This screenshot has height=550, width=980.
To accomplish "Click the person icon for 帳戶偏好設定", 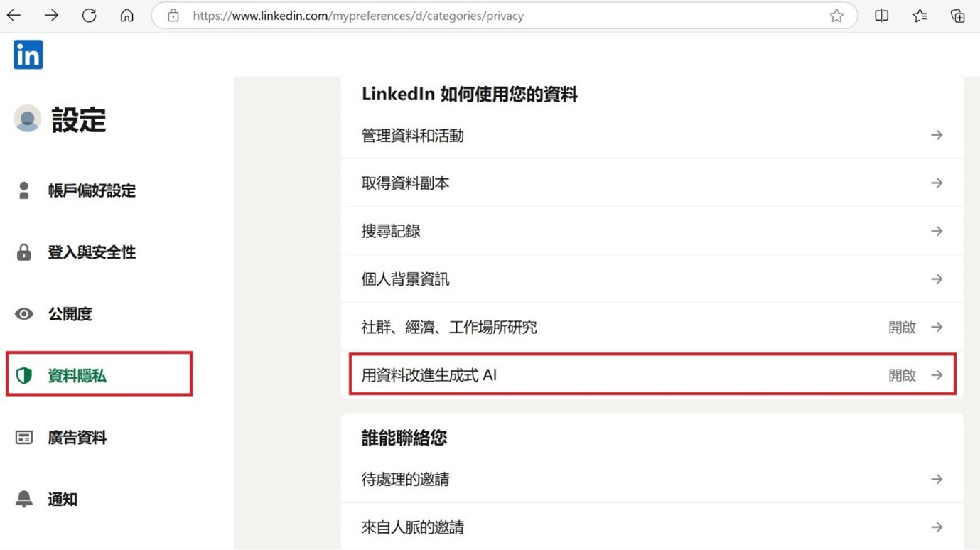I will click(23, 190).
